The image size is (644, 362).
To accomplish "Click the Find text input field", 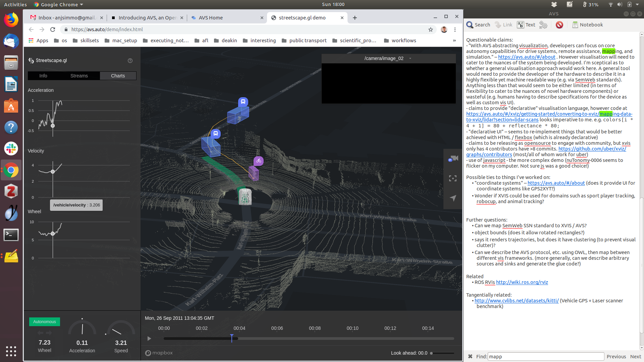I will pos(545,357).
